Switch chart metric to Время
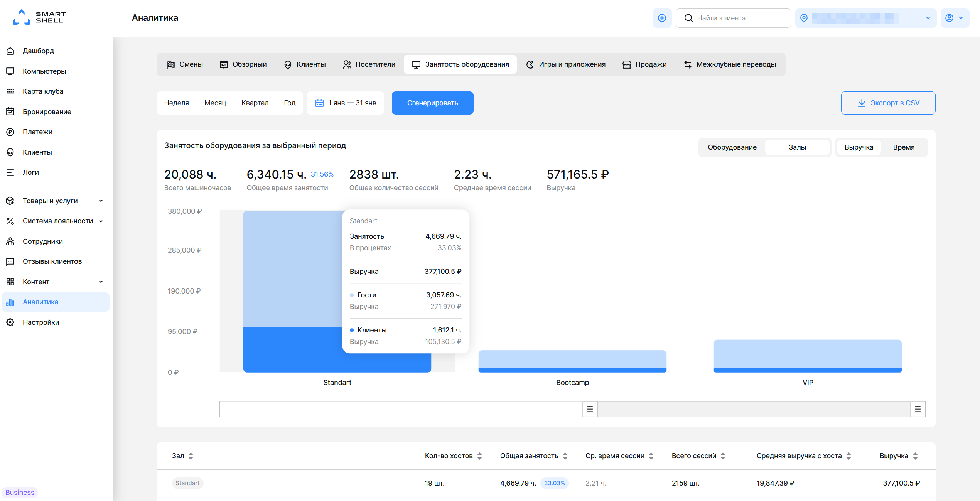 pos(904,147)
